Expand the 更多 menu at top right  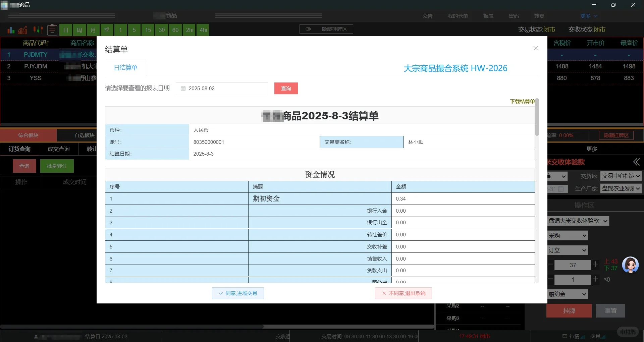coord(589,16)
